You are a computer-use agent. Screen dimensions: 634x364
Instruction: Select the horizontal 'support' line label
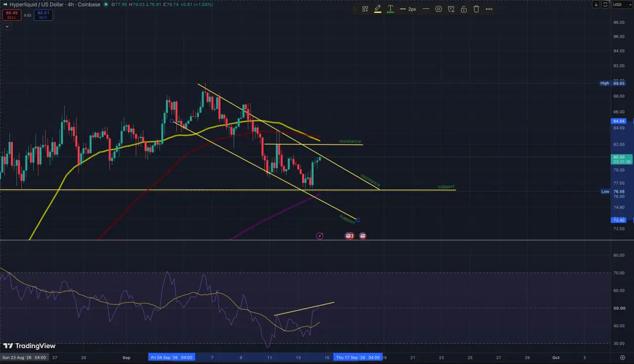point(446,187)
